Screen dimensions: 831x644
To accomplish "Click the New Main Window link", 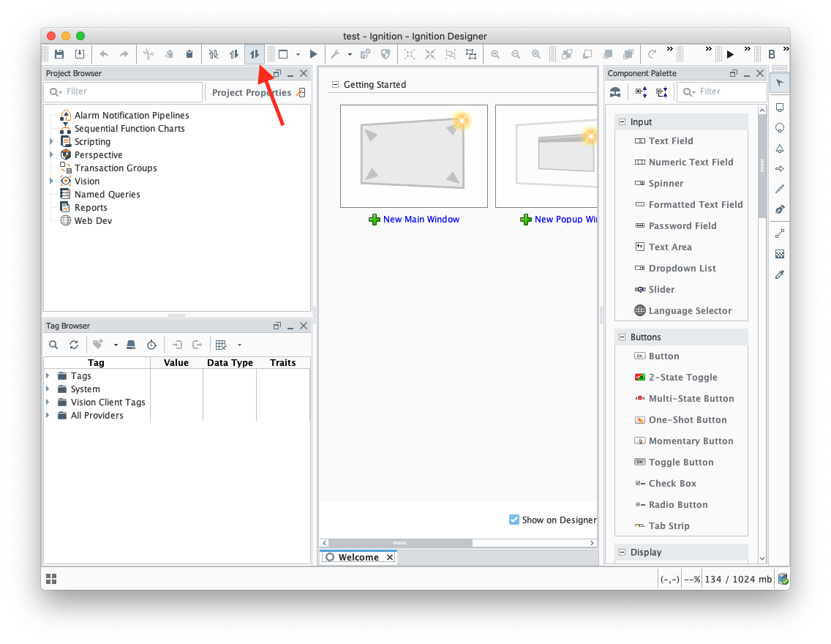I will [x=421, y=220].
